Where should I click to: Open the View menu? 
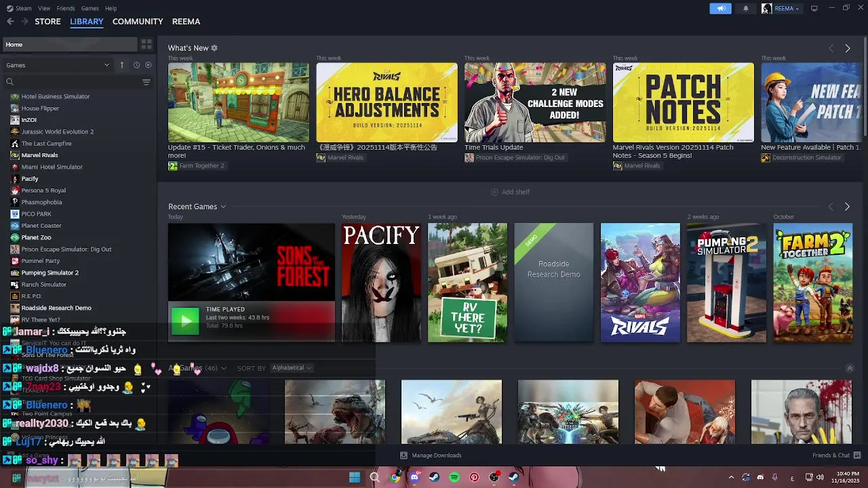pyautogui.click(x=44, y=8)
